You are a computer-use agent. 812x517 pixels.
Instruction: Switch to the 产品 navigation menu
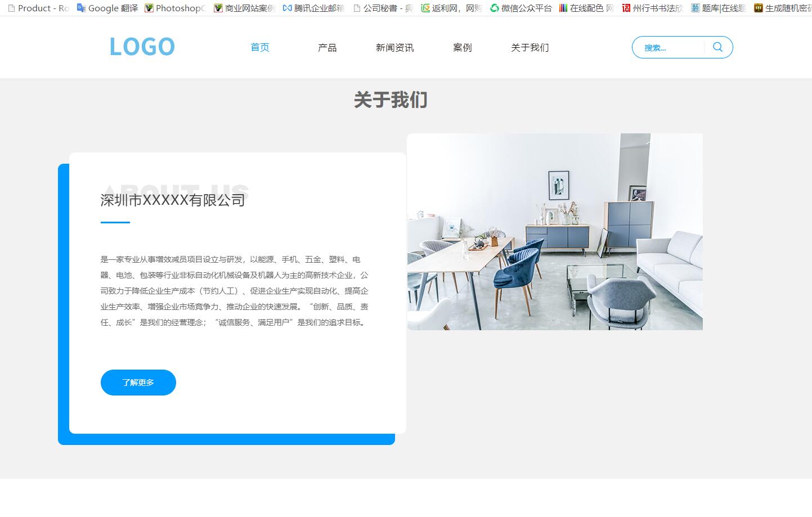[327, 48]
